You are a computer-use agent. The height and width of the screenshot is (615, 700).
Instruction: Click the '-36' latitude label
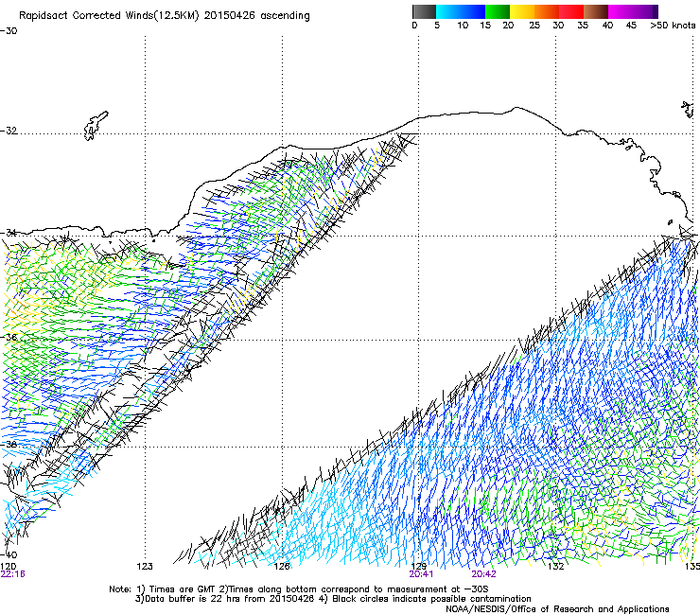point(9,337)
